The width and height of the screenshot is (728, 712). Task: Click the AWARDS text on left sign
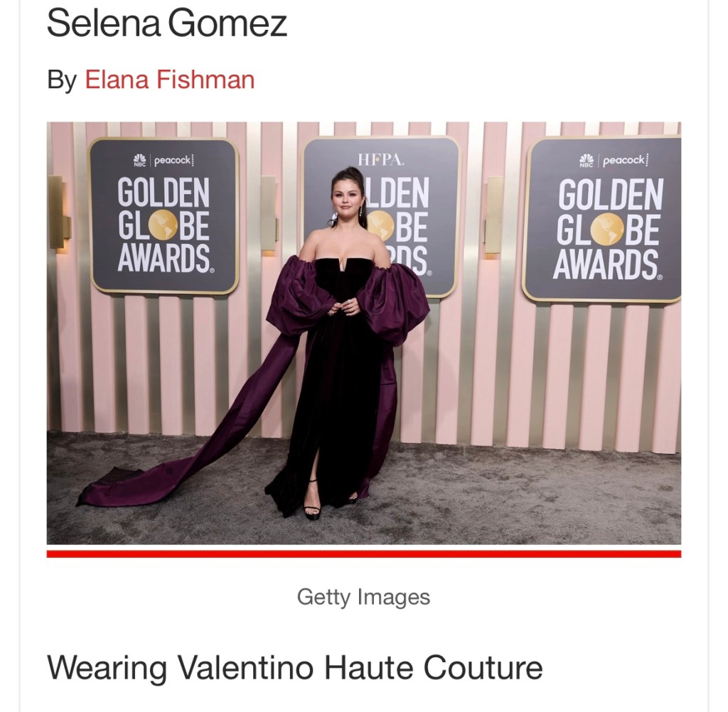coord(164,258)
